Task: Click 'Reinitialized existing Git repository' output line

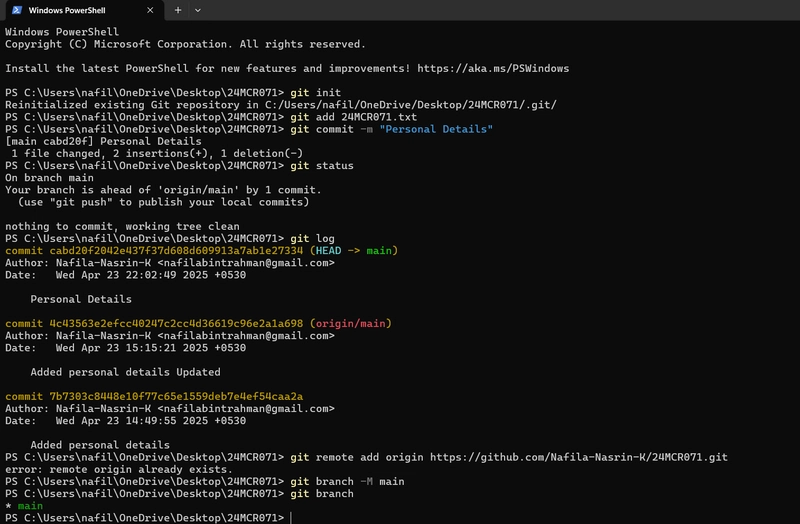Action: [281, 105]
